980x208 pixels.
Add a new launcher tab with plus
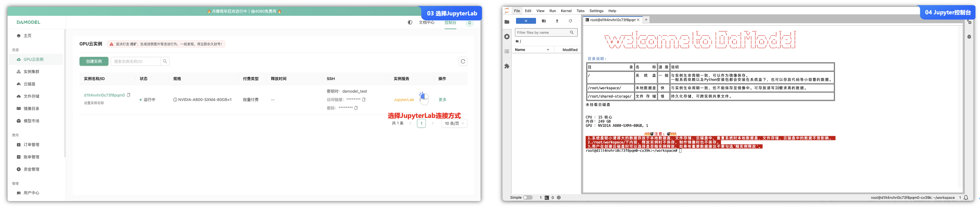pos(646,20)
